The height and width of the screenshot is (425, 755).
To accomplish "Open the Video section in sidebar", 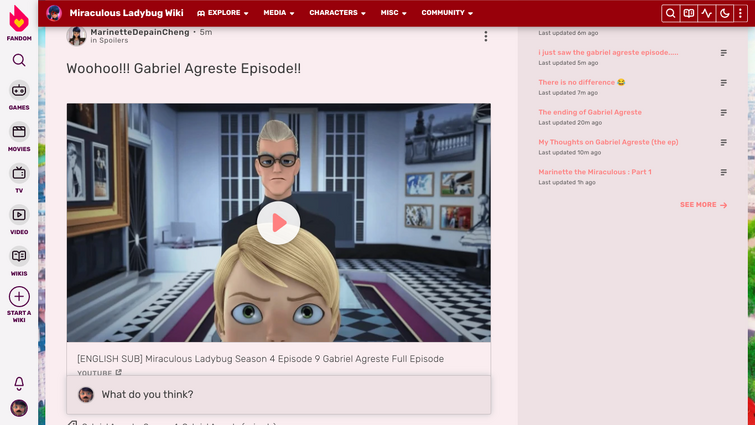I will pos(19,219).
